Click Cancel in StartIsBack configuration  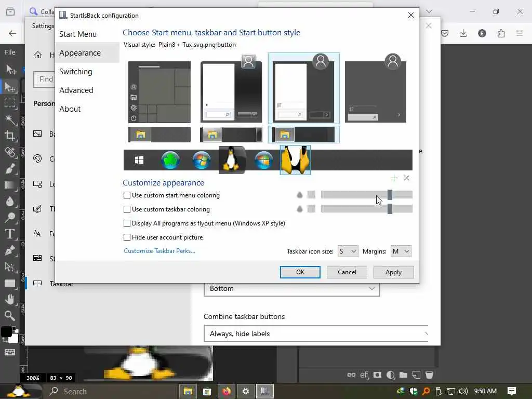click(347, 272)
